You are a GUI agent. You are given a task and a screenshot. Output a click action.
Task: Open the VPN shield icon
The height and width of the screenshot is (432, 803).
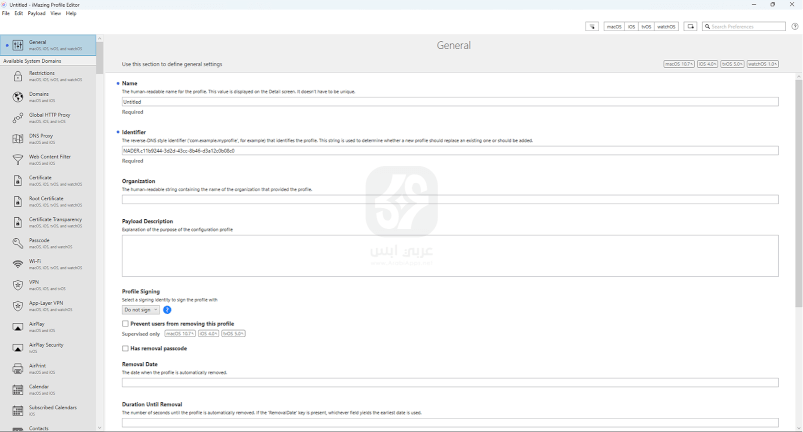(x=18, y=284)
